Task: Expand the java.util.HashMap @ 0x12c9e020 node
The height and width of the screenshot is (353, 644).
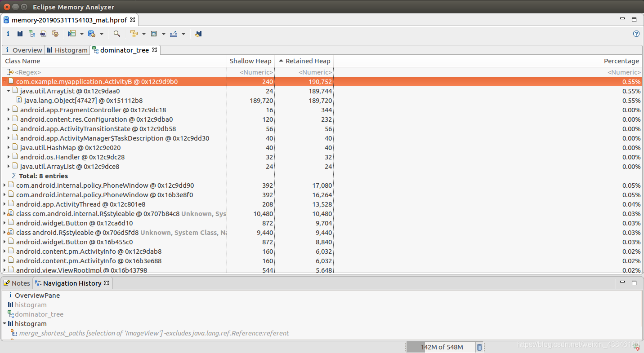Action: click(9, 148)
